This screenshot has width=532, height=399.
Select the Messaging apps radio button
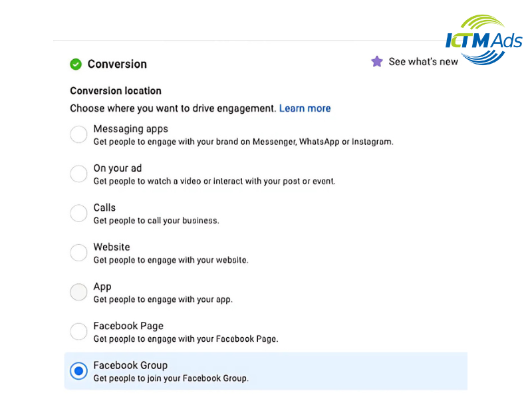(78, 134)
